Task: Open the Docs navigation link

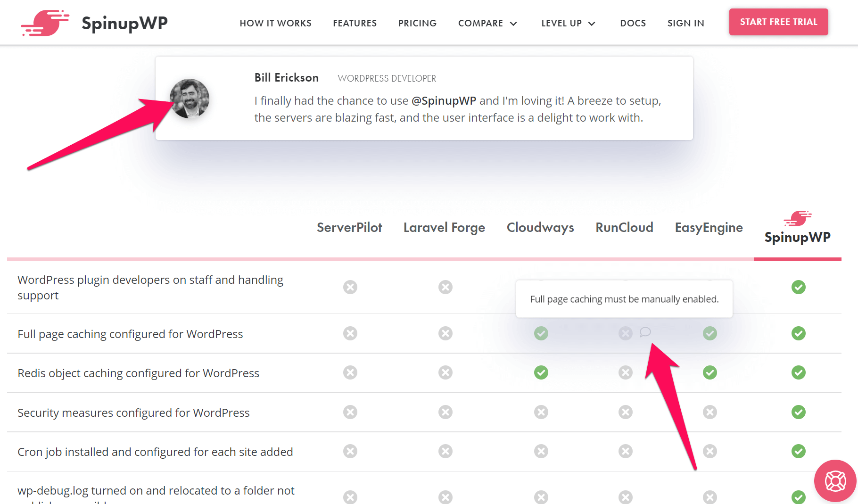Action: coord(633,23)
